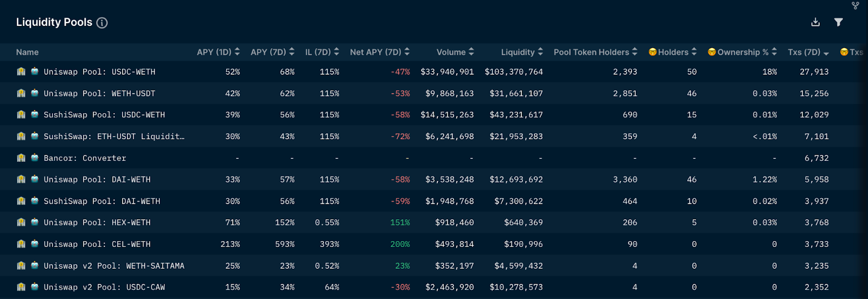Screen dimensions: 868x299
Task: Click the robot icon beside SushiSwap Pool: DAI-WETH
Action: (35, 201)
